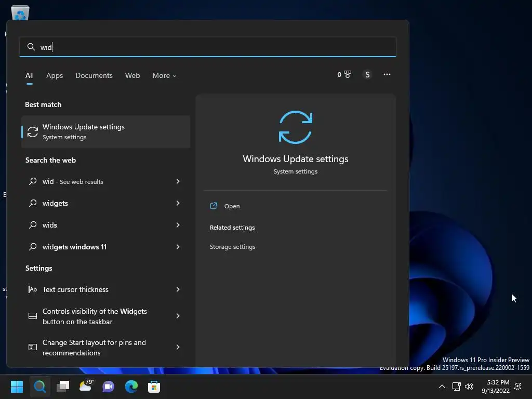Open the network status tray icon
Screen dimensions: 532x399
click(456, 387)
